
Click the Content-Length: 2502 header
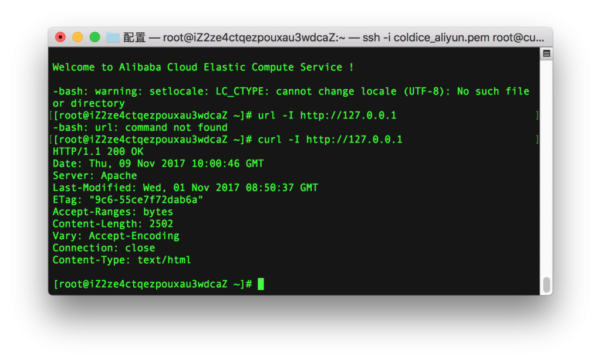click(112, 223)
